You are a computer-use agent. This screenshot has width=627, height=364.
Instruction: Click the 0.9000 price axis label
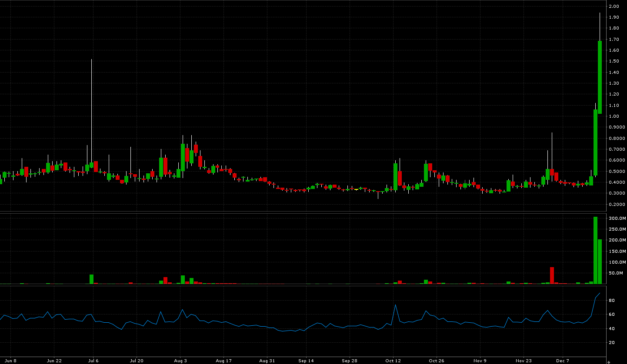coord(617,127)
